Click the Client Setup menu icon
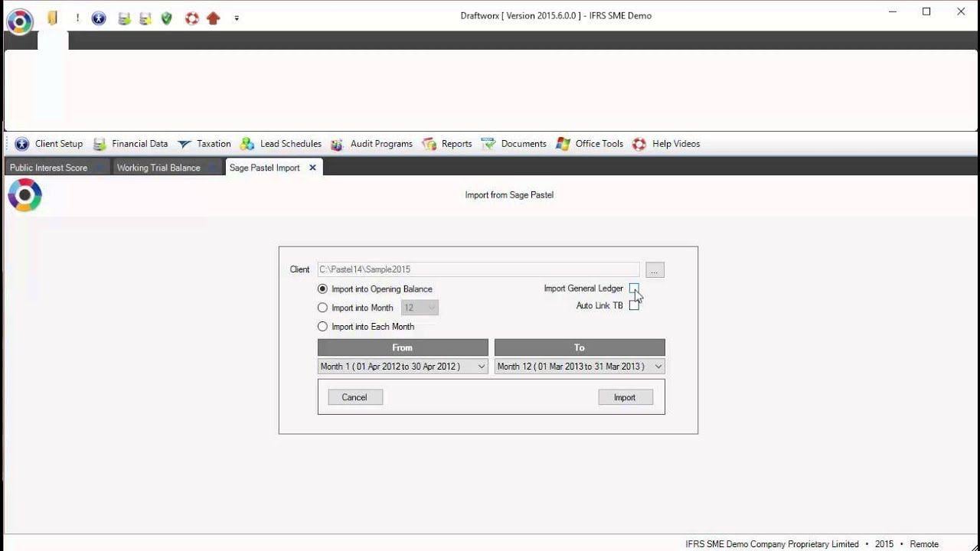 tap(22, 144)
